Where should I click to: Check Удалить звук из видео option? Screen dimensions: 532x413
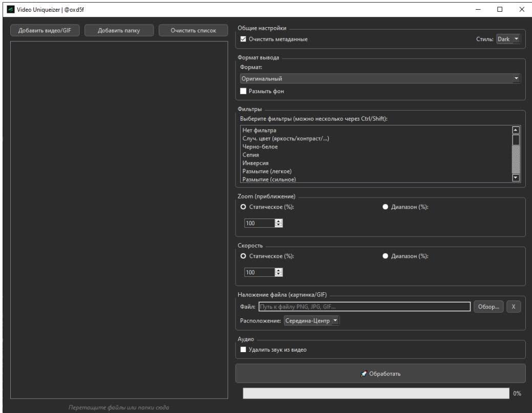pos(244,350)
